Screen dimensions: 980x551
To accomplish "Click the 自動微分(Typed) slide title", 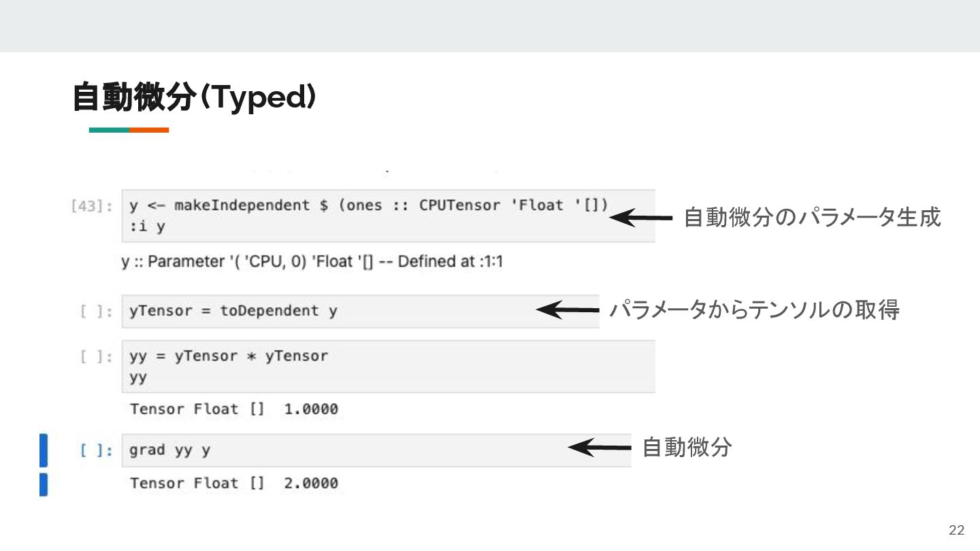I will 195,97.
